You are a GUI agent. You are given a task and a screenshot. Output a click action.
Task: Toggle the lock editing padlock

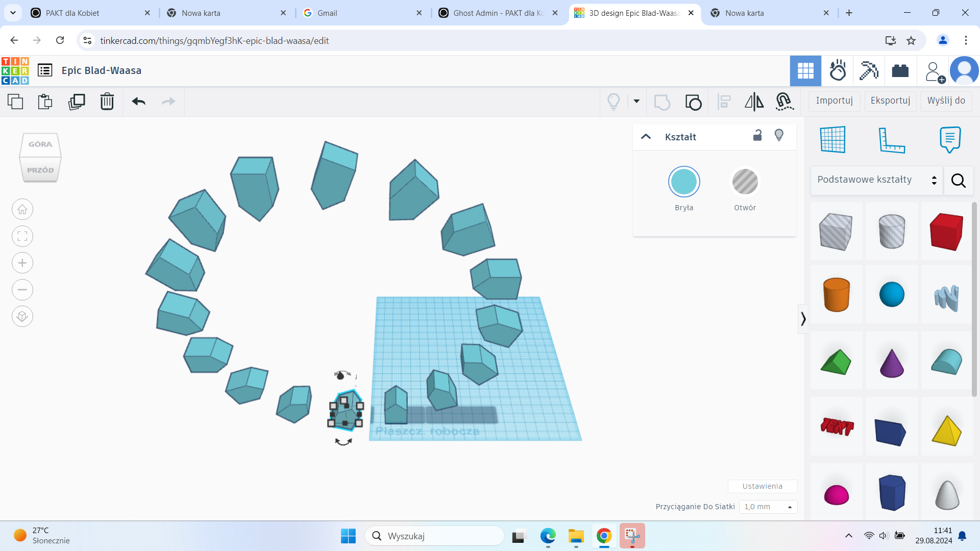pos(757,135)
